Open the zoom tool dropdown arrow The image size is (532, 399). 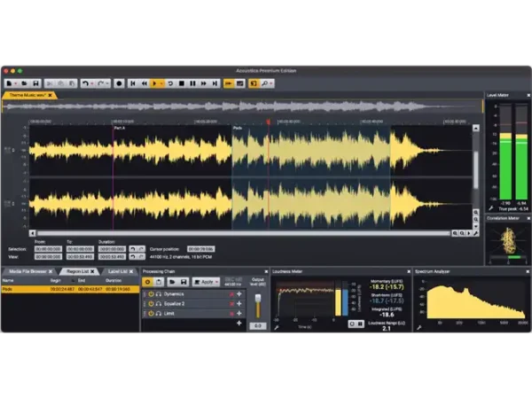(271, 84)
